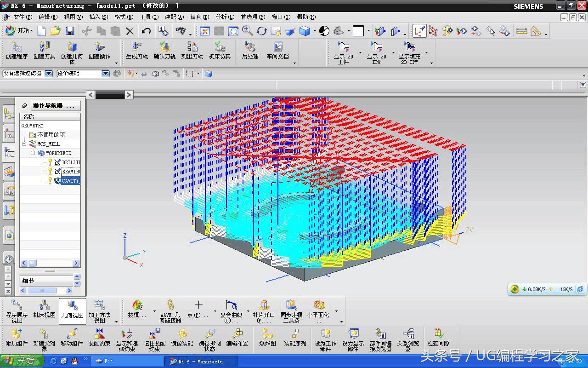Collapse the MCS_MILL tree node
This screenshot has width=588, height=368.
pyautogui.click(x=24, y=144)
